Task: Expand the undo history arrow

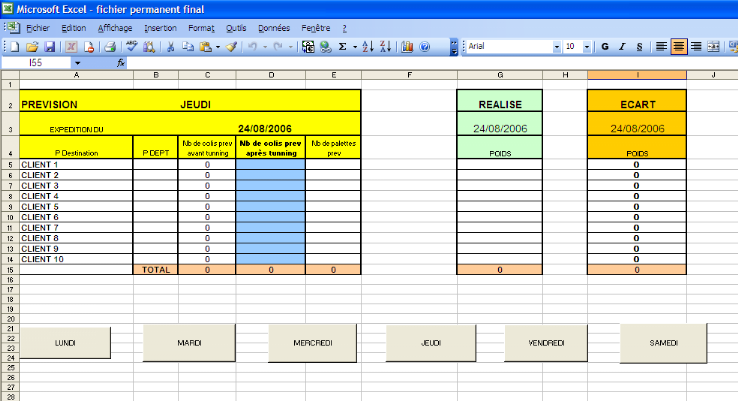Action: coord(265,47)
